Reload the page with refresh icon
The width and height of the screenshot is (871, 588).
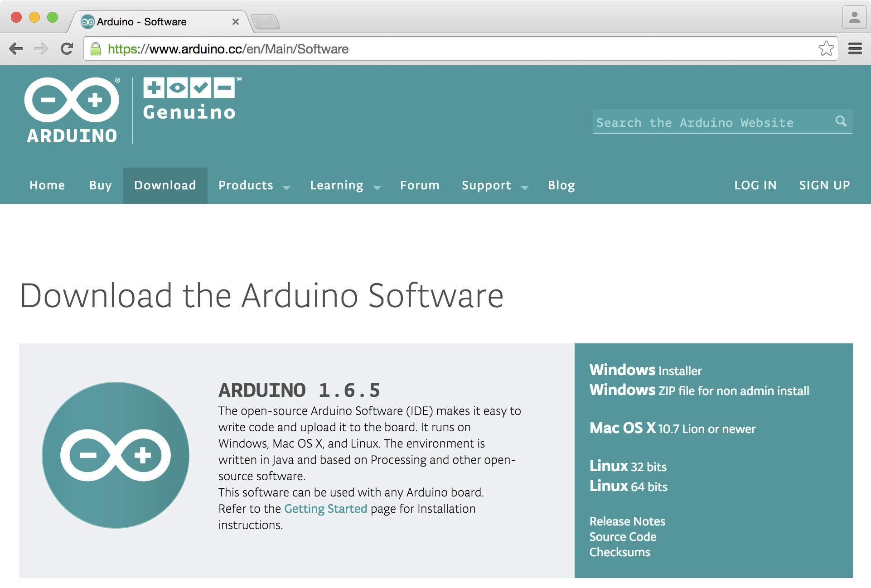67,49
